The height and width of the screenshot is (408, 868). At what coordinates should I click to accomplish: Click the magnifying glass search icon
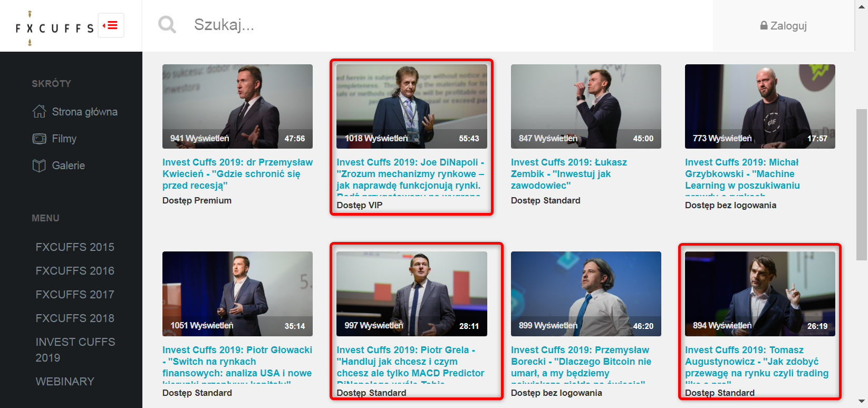(167, 24)
